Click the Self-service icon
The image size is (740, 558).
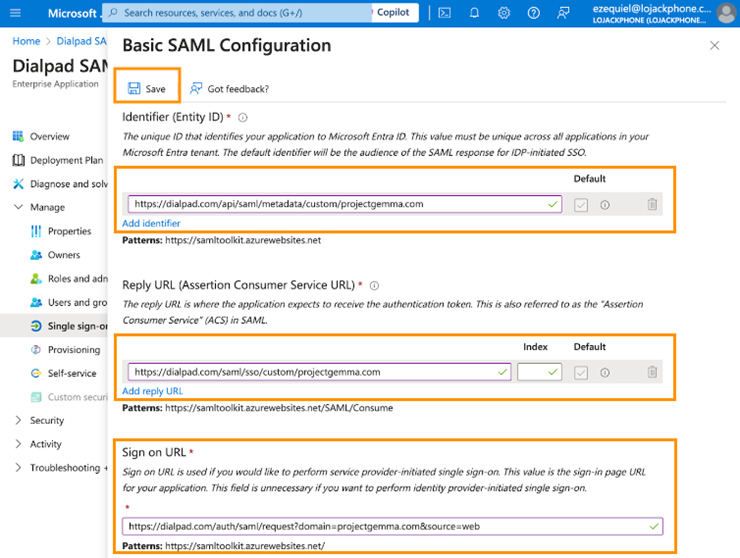coord(36,373)
